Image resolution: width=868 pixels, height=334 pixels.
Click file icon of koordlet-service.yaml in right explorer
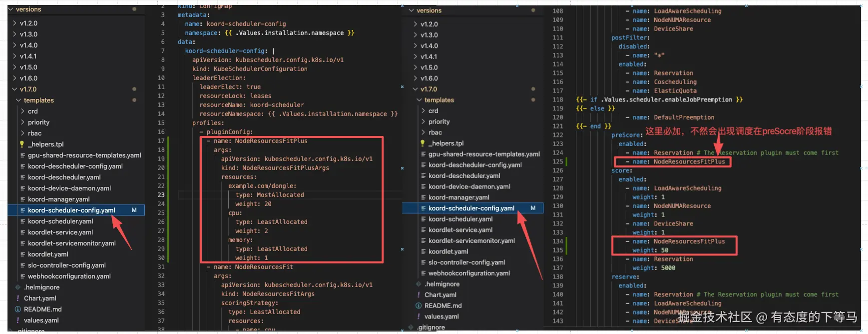click(x=424, y=229)
